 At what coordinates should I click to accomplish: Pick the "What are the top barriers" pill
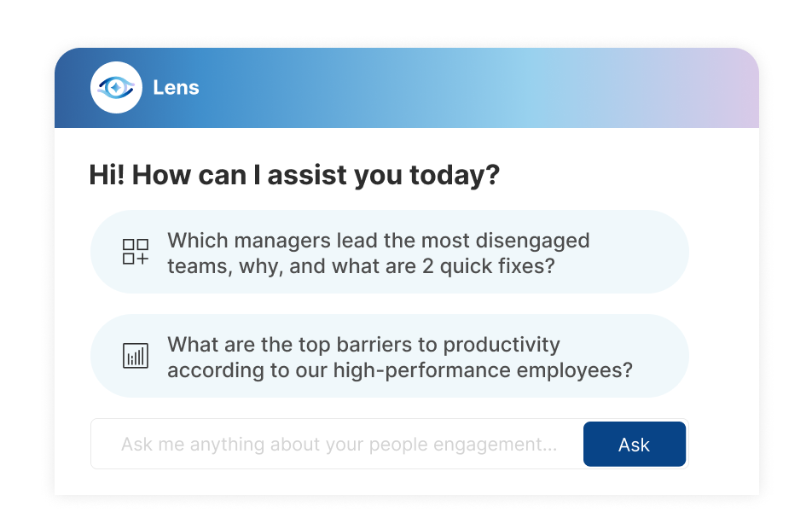[390, 356]
